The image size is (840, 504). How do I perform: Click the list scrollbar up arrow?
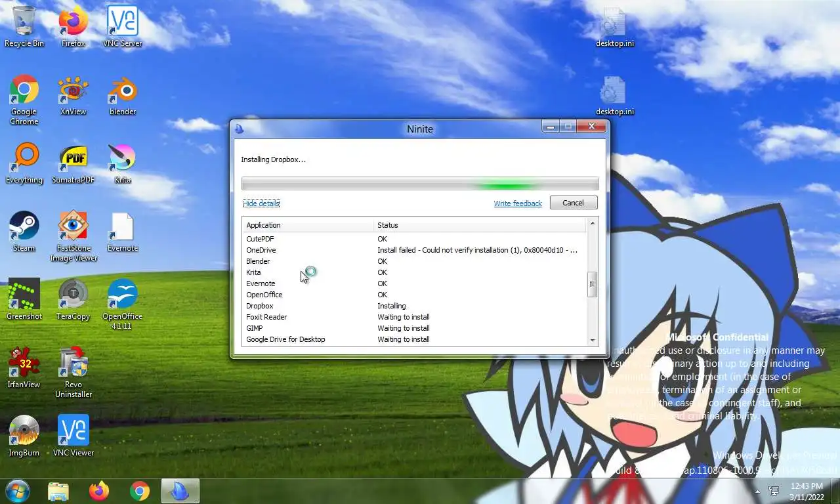coord(593,224)
